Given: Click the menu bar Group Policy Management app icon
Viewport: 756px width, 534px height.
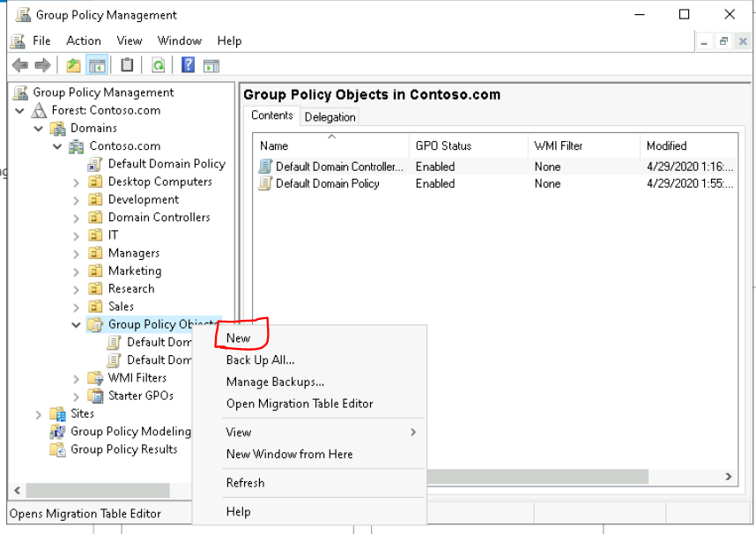Looking at the screenshot, I should (18, 41).
